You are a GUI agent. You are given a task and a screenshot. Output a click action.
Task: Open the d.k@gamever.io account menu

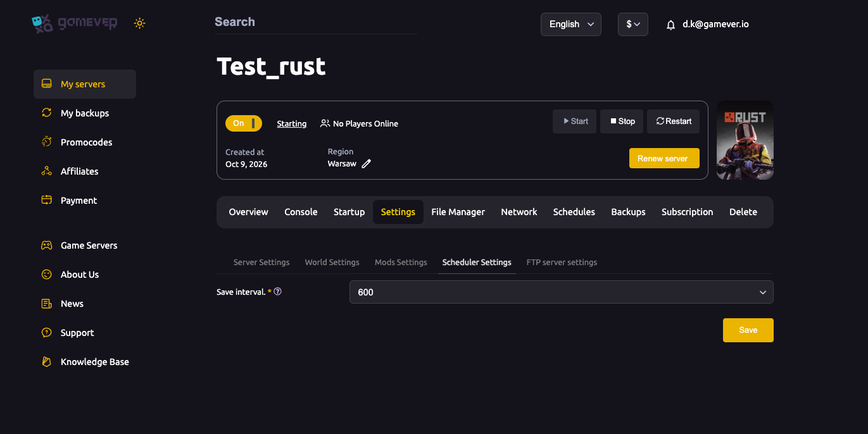point(715,24)
